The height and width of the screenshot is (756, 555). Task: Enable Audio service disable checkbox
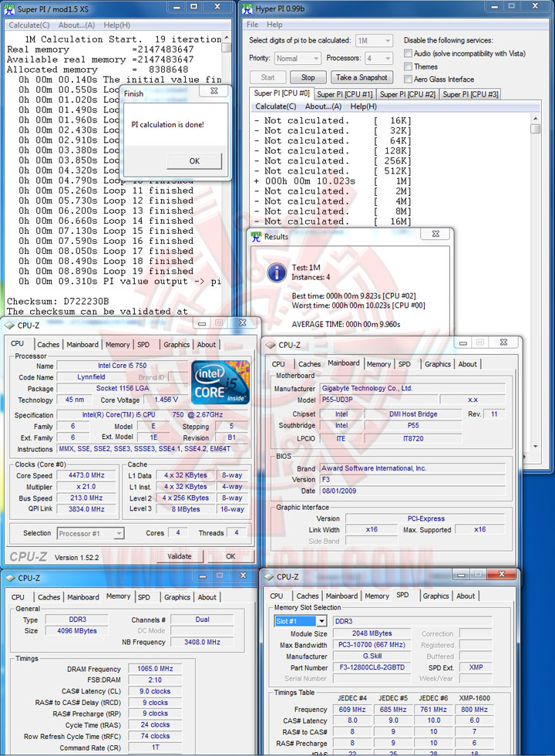click(x=408, y=53)
